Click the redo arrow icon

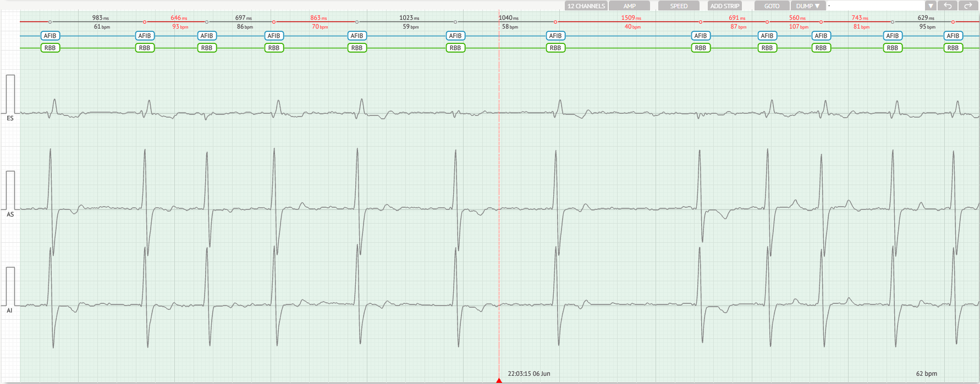(968, 6)
